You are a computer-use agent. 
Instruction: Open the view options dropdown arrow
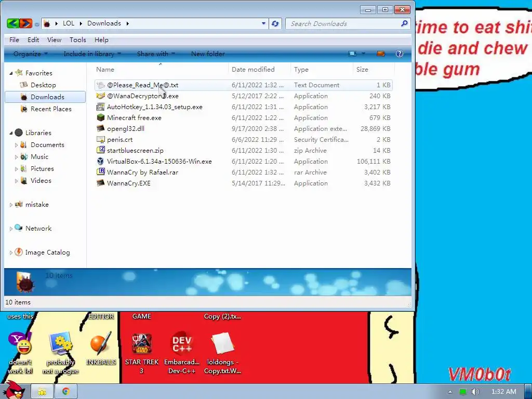coord(363,54)
